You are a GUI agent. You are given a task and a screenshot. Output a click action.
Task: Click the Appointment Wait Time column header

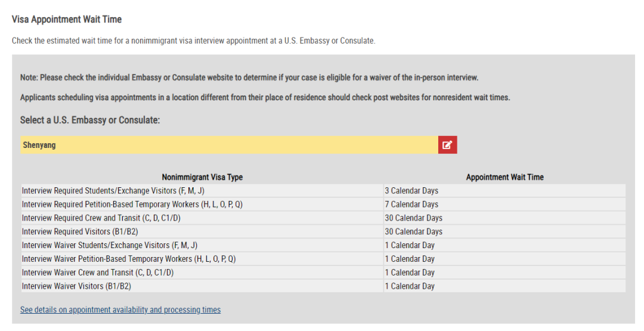point(505,177)
